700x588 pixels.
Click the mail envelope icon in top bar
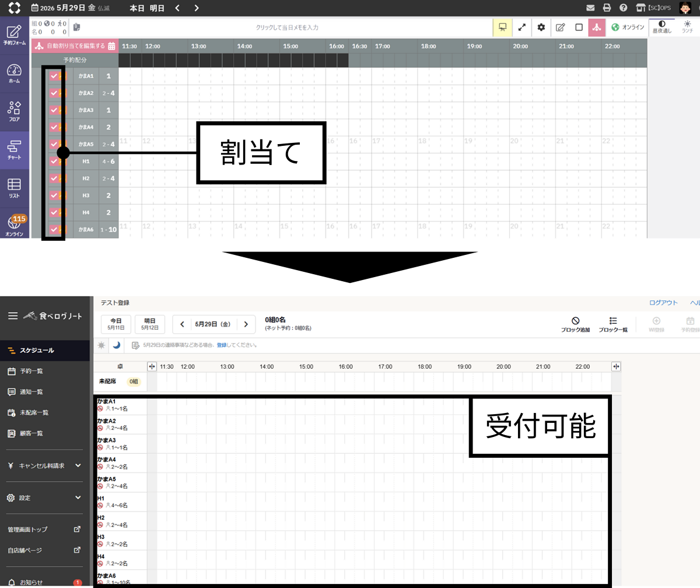(x=590, y=8)
